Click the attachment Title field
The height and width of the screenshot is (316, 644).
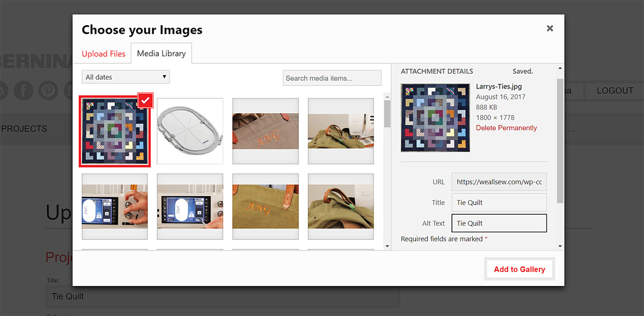coord(499,202)
